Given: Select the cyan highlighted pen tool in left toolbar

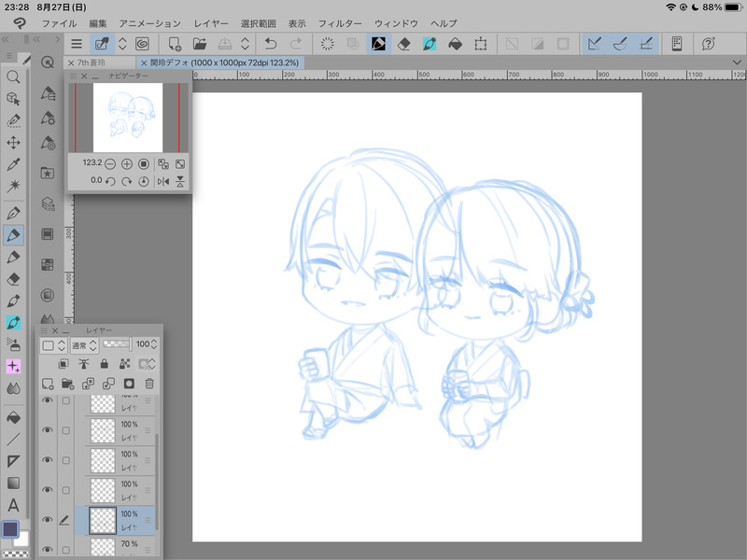Looking at the screenshot, I should (13, 322).
